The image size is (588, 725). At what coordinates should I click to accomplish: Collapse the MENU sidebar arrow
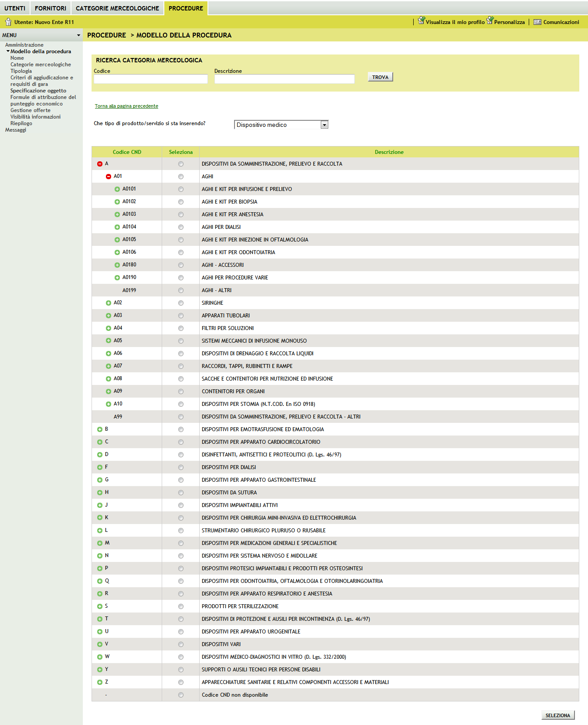tap(78, 35)
